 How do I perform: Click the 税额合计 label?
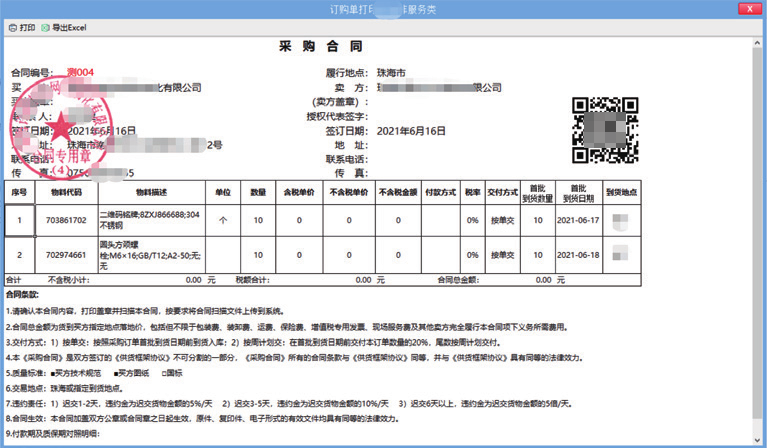click(x=252, y=280)
